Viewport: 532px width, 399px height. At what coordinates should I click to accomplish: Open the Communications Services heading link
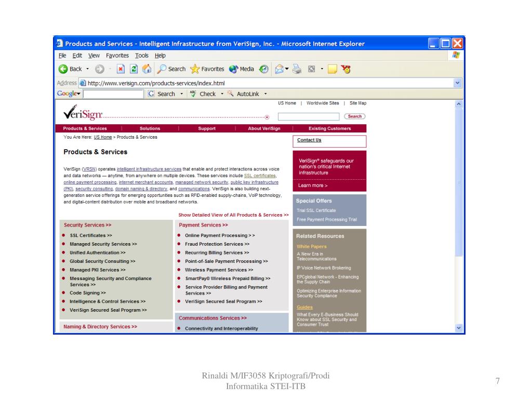pos(212,318)
